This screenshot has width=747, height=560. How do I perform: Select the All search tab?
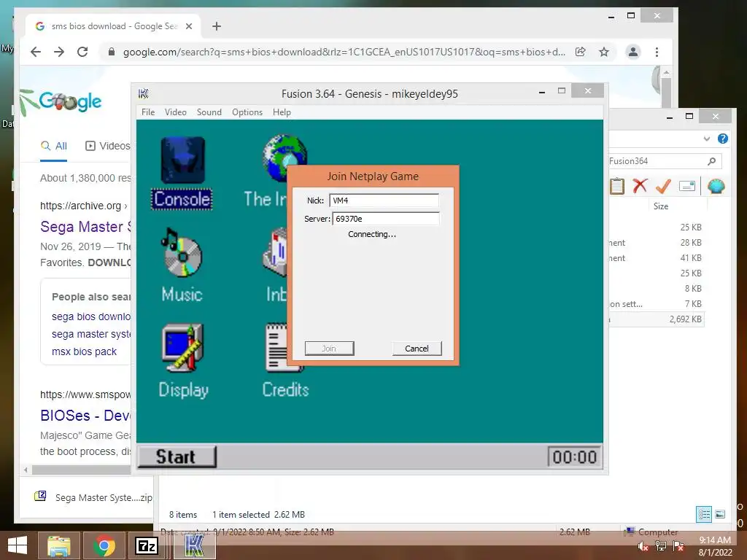point(54,146)
